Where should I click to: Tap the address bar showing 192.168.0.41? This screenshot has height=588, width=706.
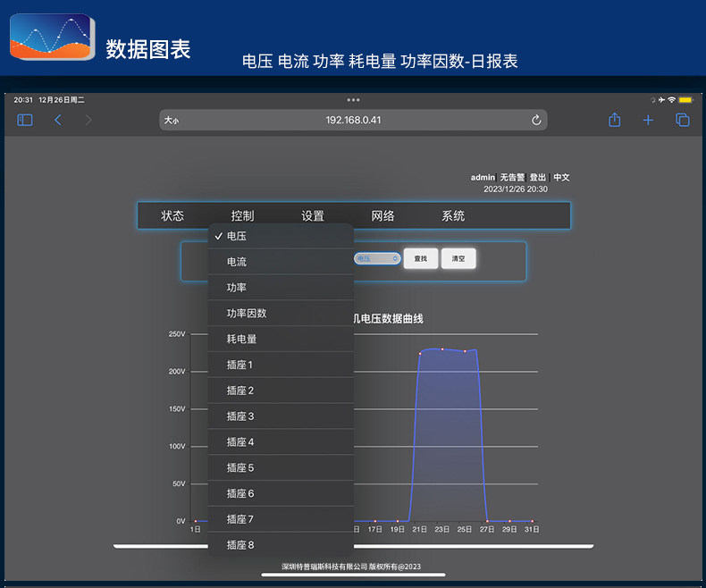353,120
